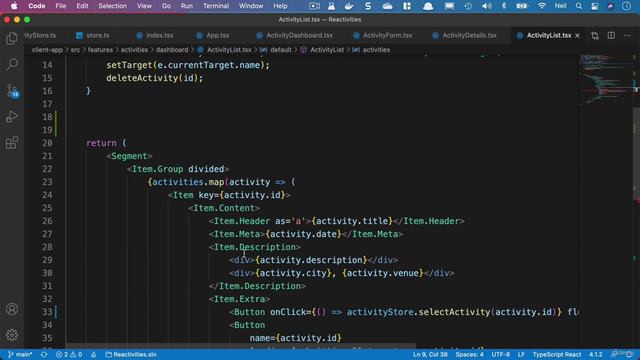Open the Manage gear settings menu
640x360 pixels.
(x=12, y=335)
